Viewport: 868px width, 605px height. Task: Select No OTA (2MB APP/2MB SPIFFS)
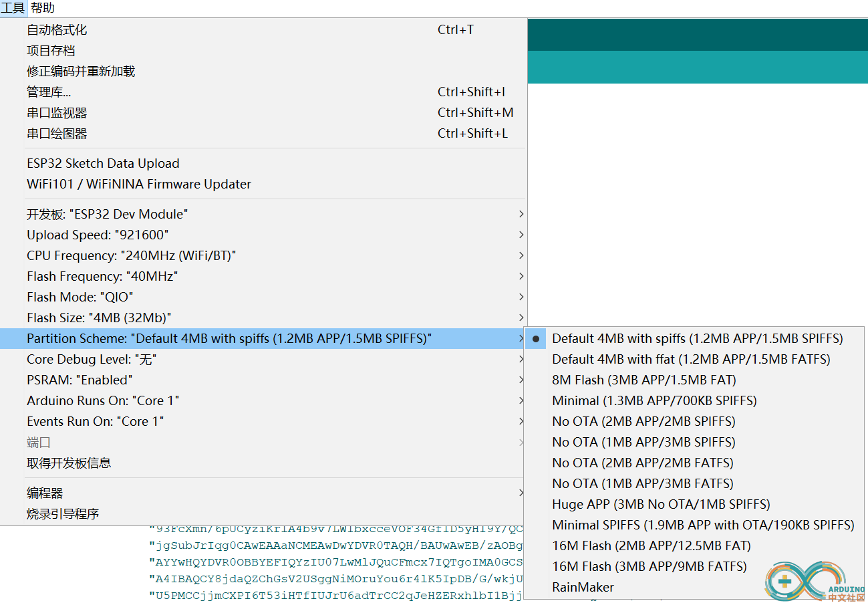(694, 422)
